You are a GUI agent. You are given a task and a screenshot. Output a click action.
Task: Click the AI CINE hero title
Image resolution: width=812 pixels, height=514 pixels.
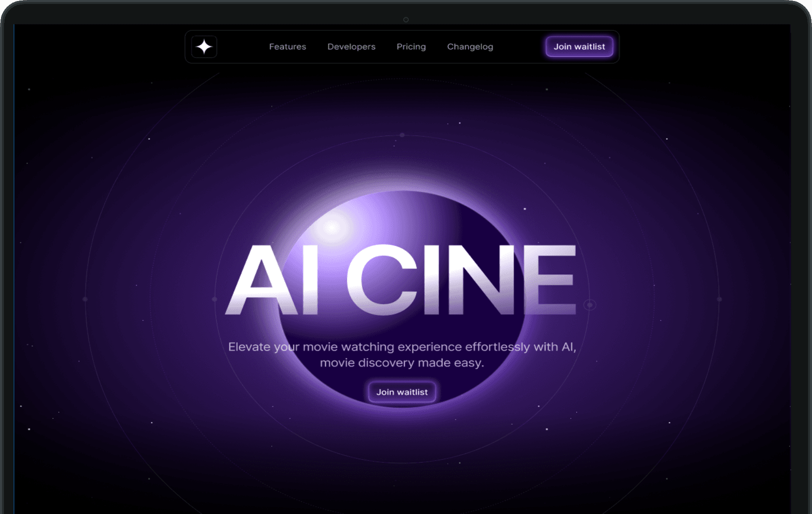[401, 280]
